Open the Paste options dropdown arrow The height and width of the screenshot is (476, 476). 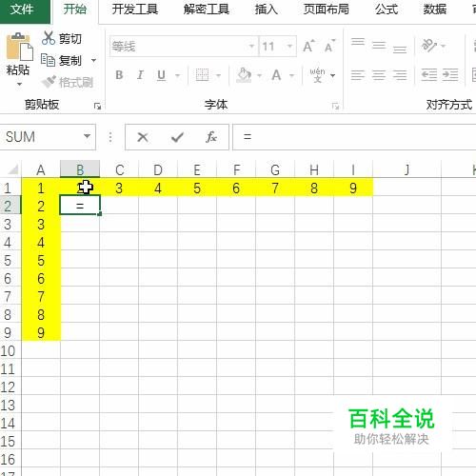tap(19, 85)
